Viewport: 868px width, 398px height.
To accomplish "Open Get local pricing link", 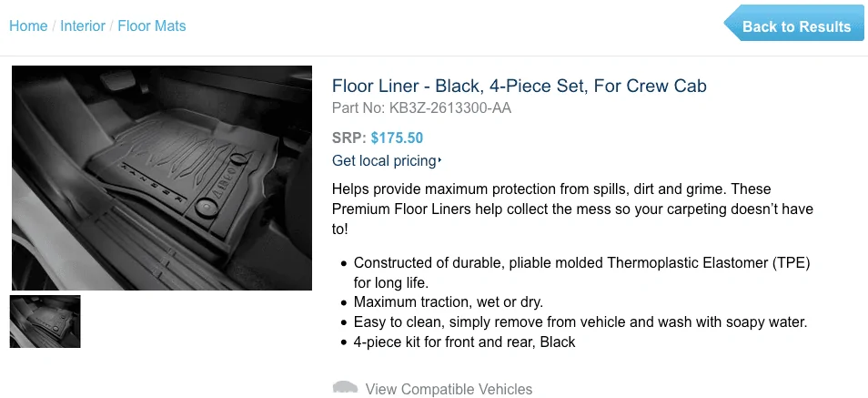I will (384, 161).
